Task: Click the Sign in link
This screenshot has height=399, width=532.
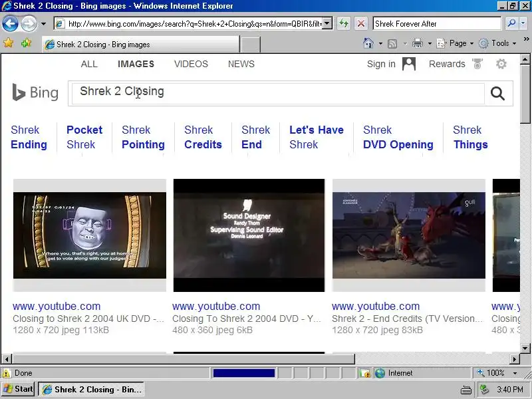Action: click(x=381, y=64)
